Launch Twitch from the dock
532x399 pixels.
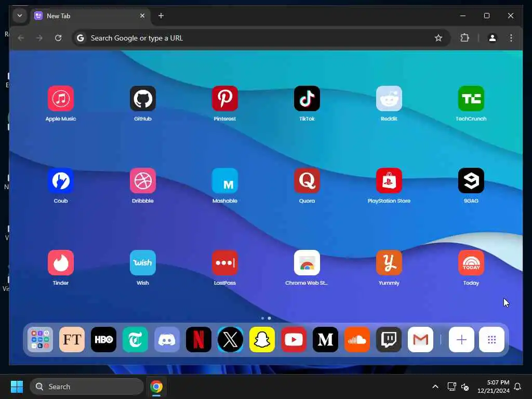(x=389, y=340)
